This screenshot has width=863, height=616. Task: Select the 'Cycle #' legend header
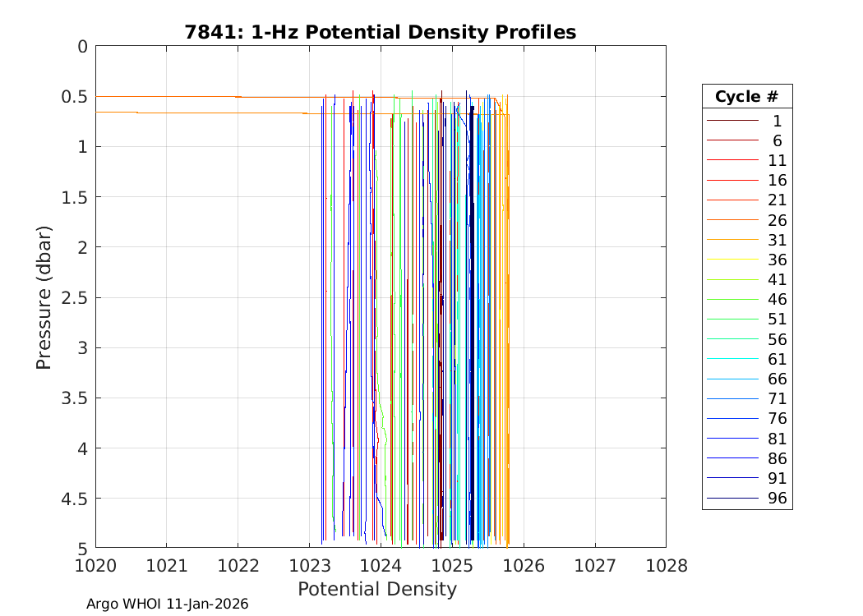(x=746, y=96)
